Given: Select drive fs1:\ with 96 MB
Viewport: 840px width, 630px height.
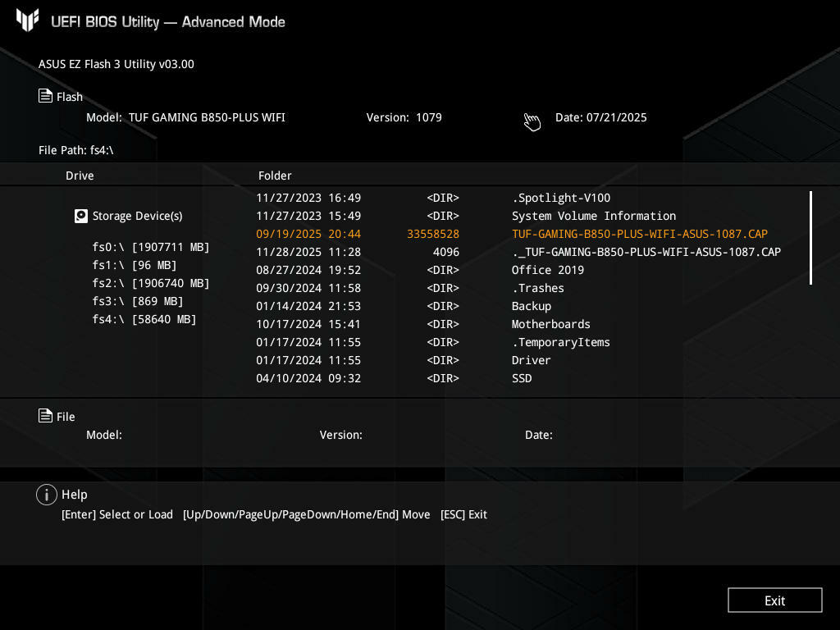Looking at the screenshot, I should point(135,265).
